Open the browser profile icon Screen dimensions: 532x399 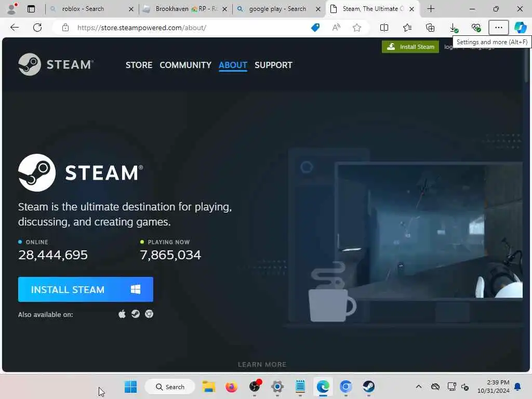[x=11, y=8]
